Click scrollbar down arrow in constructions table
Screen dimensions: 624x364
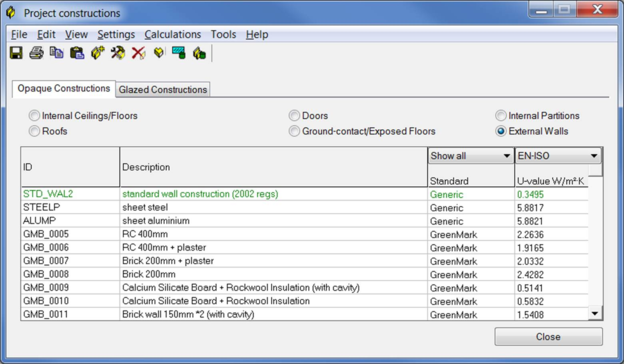pos(595,313)
